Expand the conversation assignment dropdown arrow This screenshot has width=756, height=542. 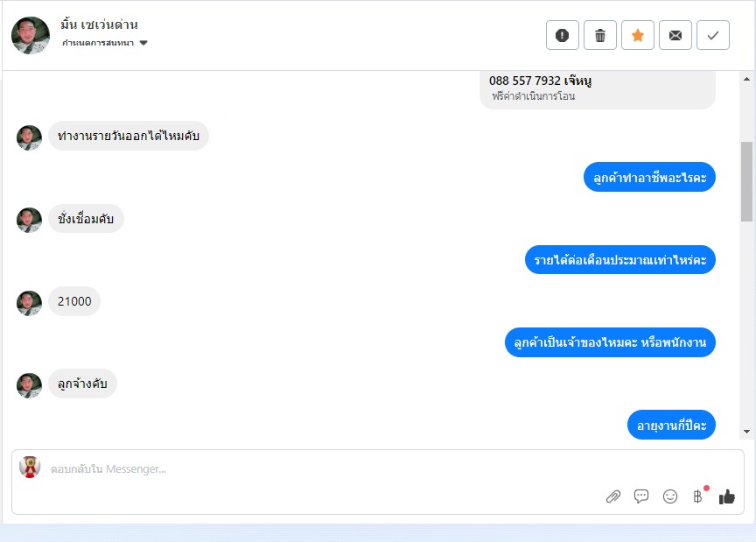pos(143,43)
